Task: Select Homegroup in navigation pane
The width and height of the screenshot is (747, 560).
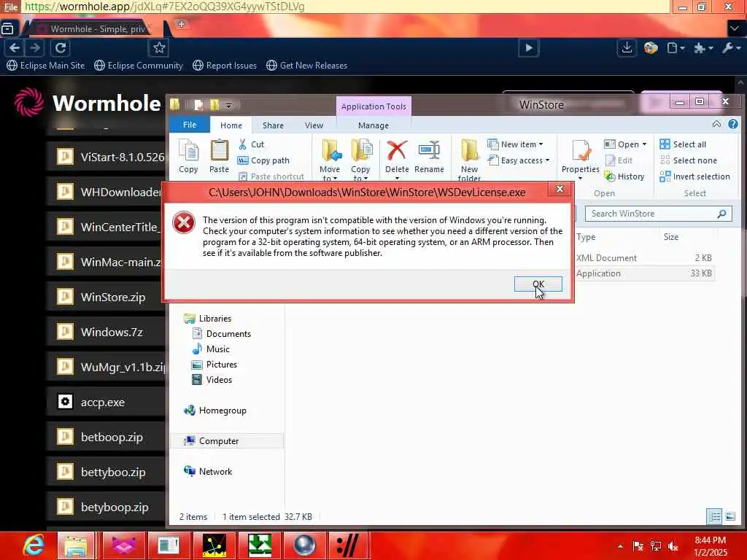Action: [215, 411]
